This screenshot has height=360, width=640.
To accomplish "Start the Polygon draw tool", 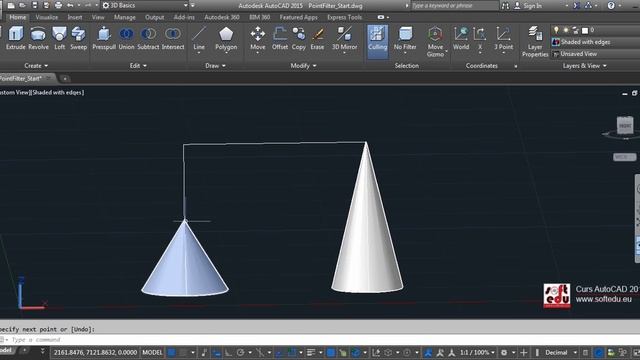I will coord(226,39).
